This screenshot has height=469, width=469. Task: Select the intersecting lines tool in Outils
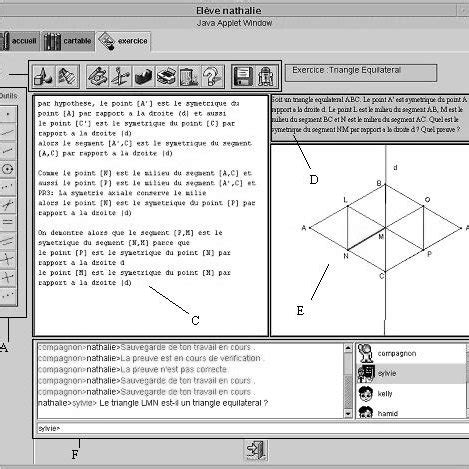8,205
